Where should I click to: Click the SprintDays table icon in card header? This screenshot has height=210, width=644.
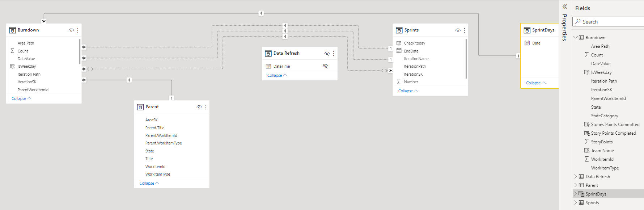[x=527, y=30]
